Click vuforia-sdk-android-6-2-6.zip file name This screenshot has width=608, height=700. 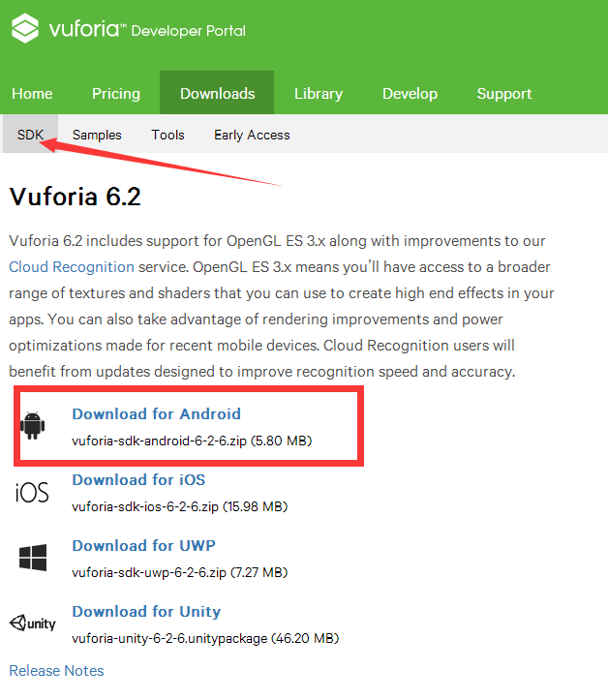160,441
